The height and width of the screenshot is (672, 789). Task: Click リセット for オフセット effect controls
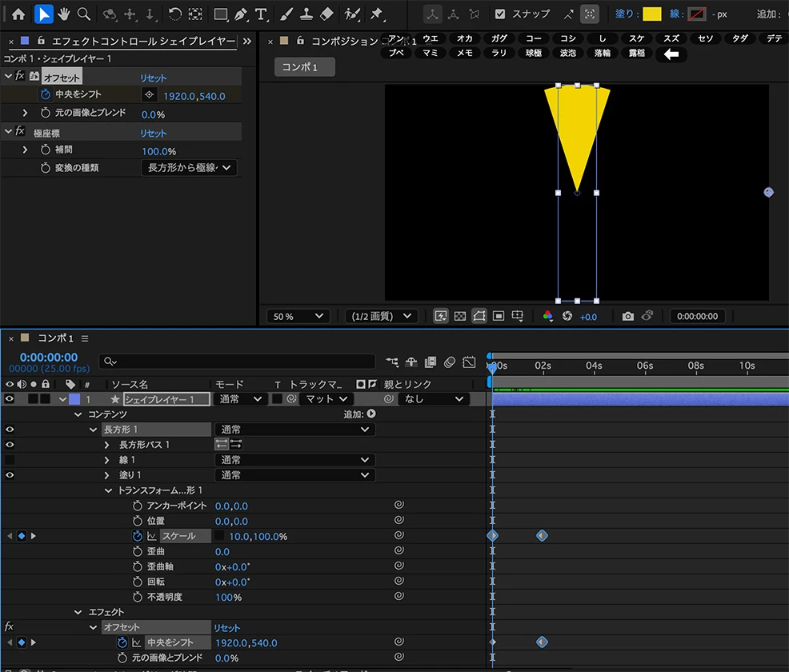153,78
